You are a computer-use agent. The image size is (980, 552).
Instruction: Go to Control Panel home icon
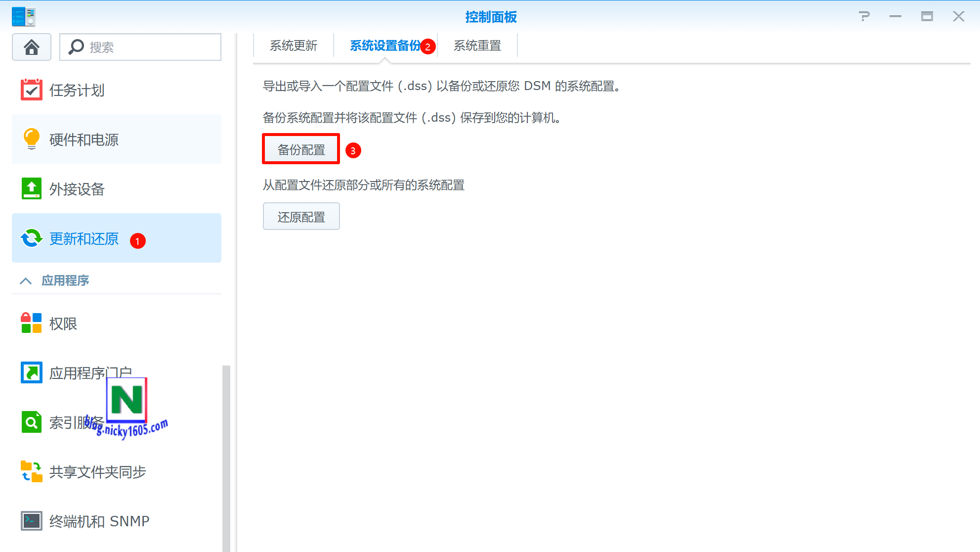(32, 47)
